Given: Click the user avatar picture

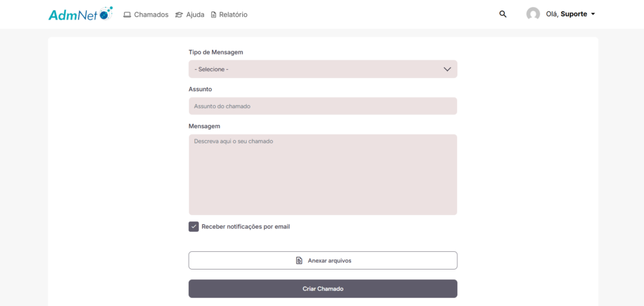Looking at the screenshot, I should tap(533, 14).
